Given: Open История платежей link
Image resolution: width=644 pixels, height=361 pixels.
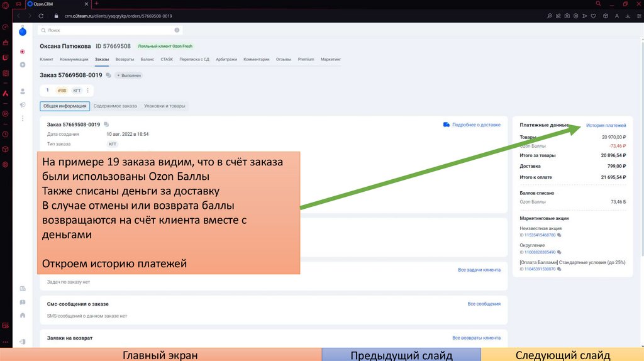Looking at the screenshot, I should [x=606, y=125].
